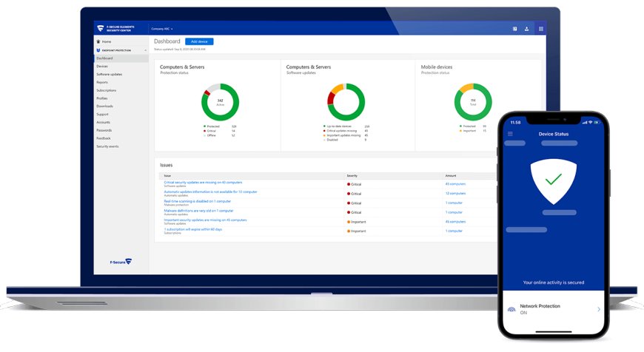Click the Network Protection fingerprint icon on phone
644x352 pixels.
(x=511, y=309)
